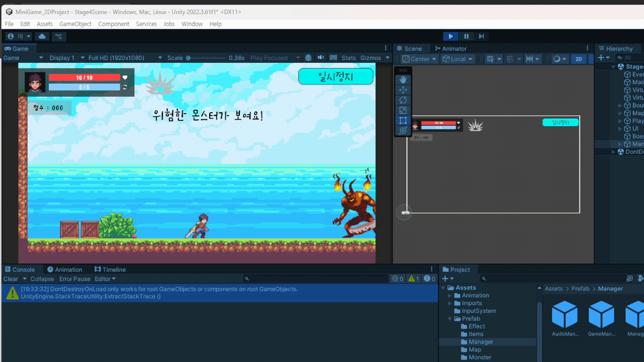
Task: Select the AudioManager prefab thumbnail
Action: [565, 315]
